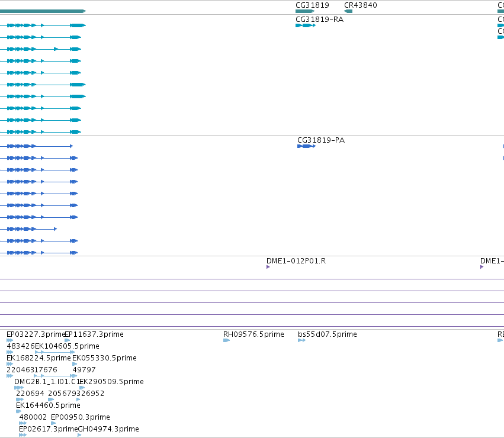This screenshot has width=504, height=438.
Task: Select the GH04974.3prime label
Action: pyautogui.click(x=108, y=429)
